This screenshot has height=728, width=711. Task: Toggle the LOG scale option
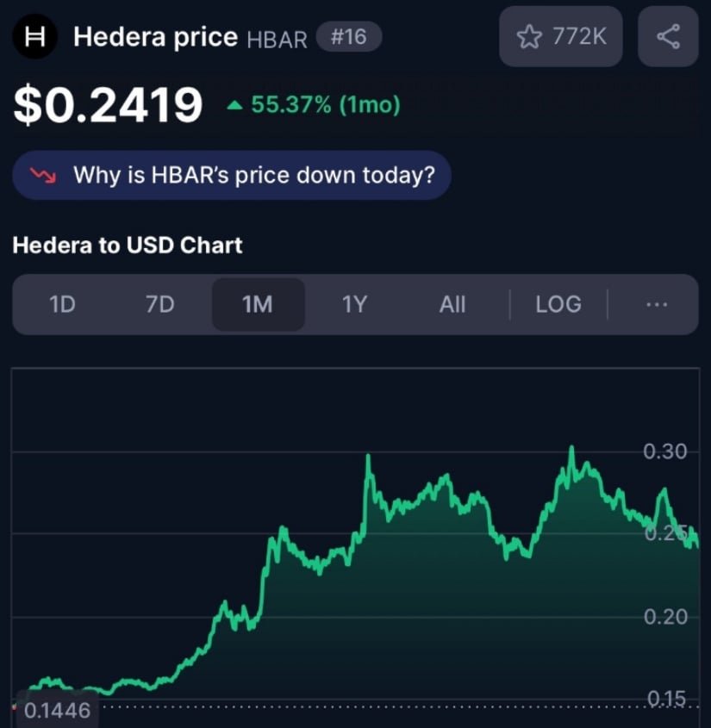(x=558, y=305)
